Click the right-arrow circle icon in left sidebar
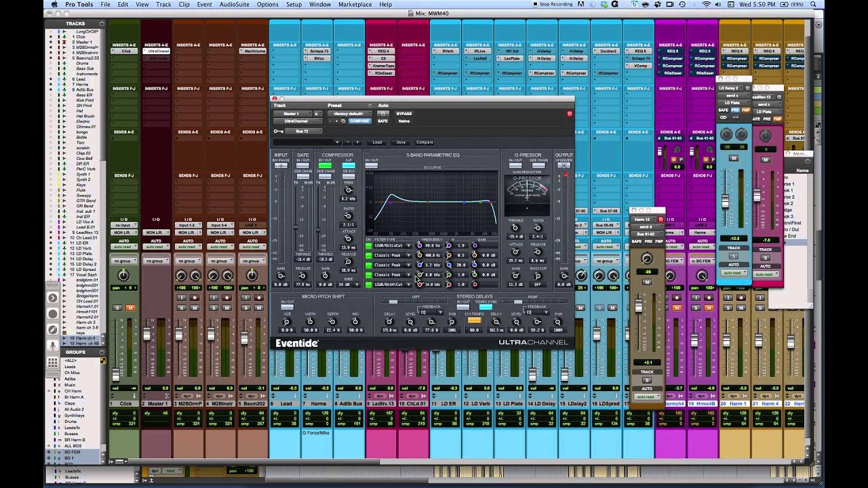The image size is (868, 488). (53, 298)
